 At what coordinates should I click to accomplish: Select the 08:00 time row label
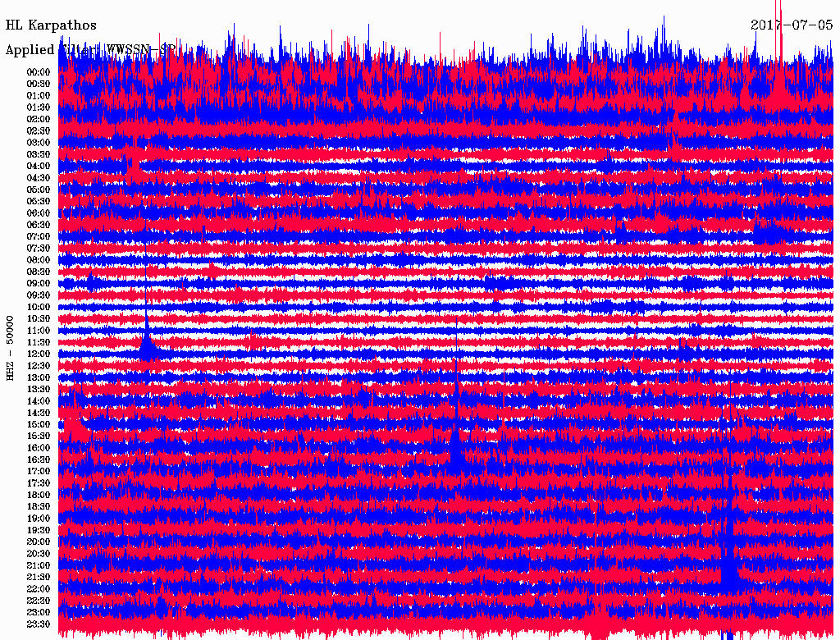tap(39, 260)
